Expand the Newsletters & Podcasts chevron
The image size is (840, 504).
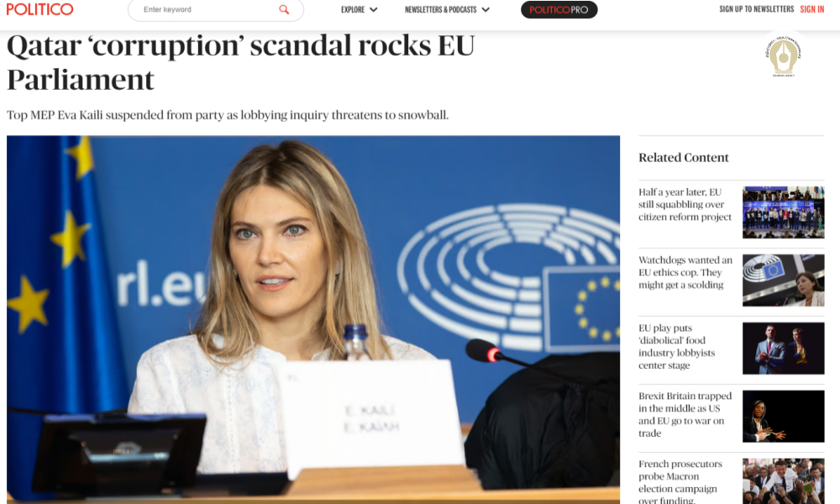click(x=486, y=9)
